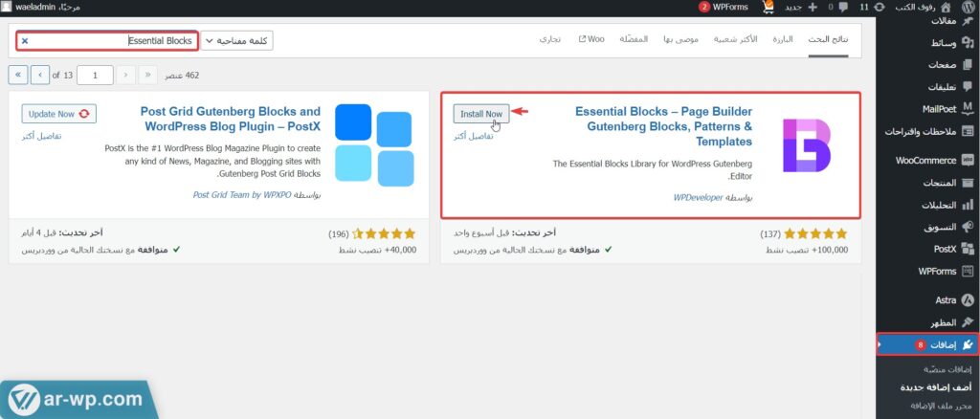
Task: Open the WordPress logo menu in admin bar
Action: (968, 7)
